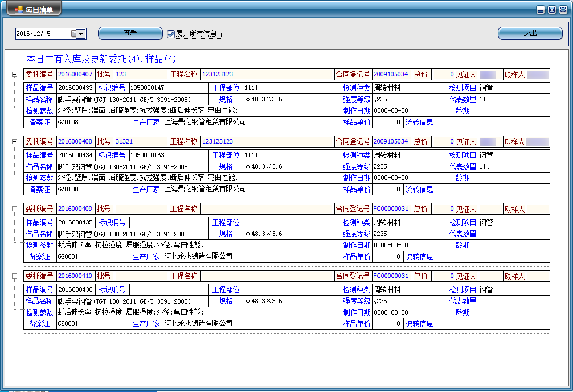Viewport: 573px width, 392px height.
Task: Open the date picker calendar dropdown
Action: (81, 34)
